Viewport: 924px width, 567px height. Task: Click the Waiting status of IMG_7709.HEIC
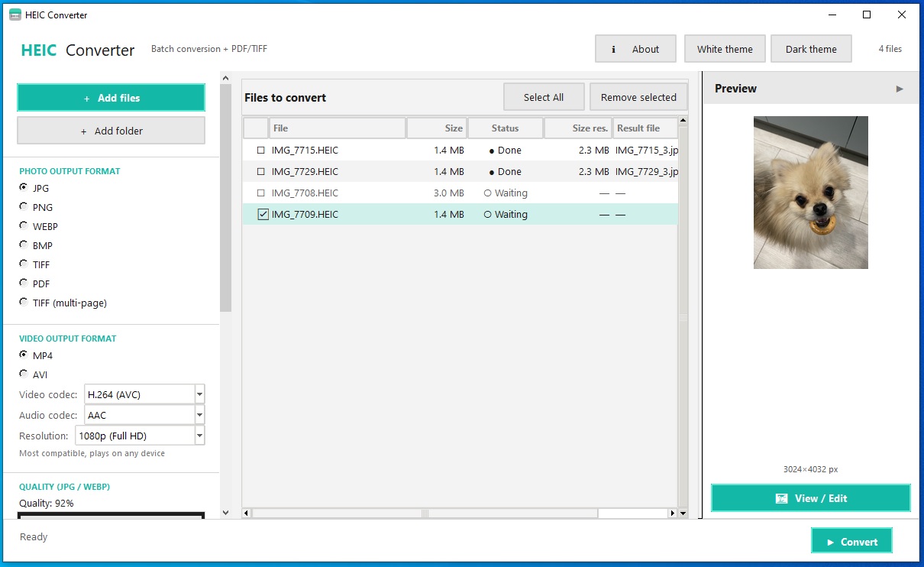click(506, 215)
